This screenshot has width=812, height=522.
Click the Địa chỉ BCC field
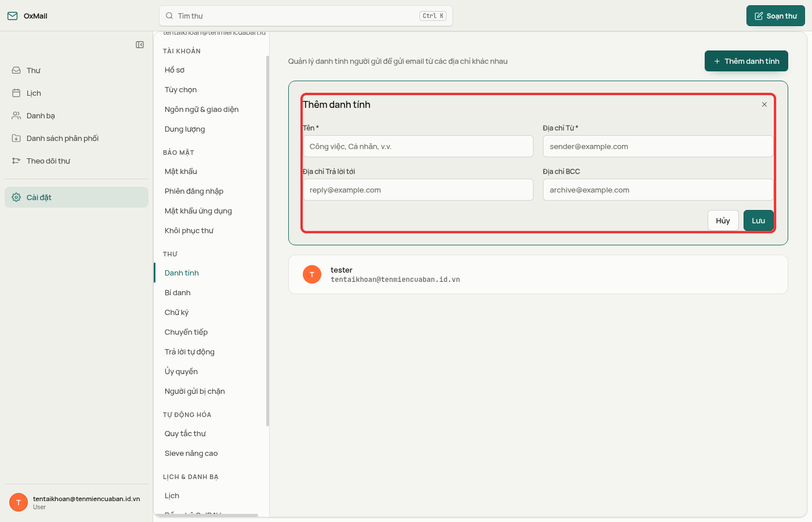click(x=658, y=190)
